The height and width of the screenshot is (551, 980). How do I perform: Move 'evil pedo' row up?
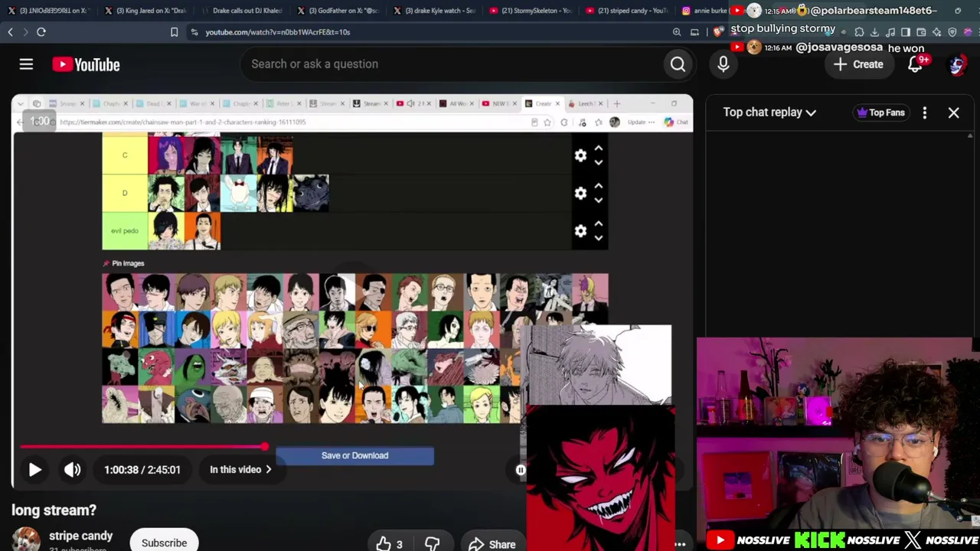coord(599,224)
